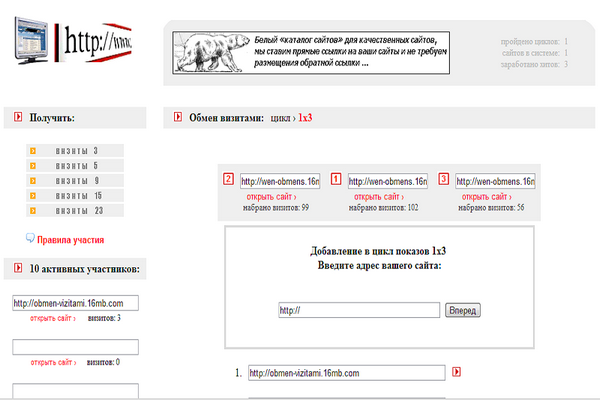
Task: Select the визиты 3 menu item
Action: 75,151
